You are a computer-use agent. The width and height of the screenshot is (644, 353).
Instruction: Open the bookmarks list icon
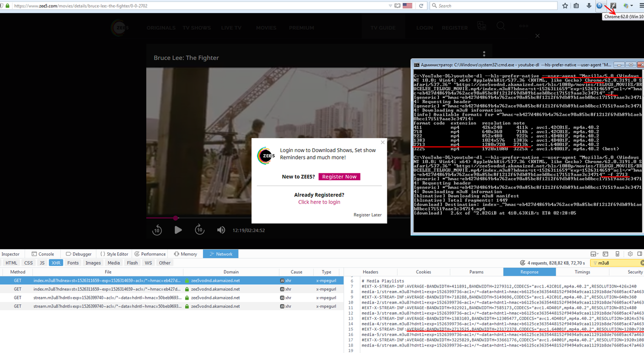point(577,6)
